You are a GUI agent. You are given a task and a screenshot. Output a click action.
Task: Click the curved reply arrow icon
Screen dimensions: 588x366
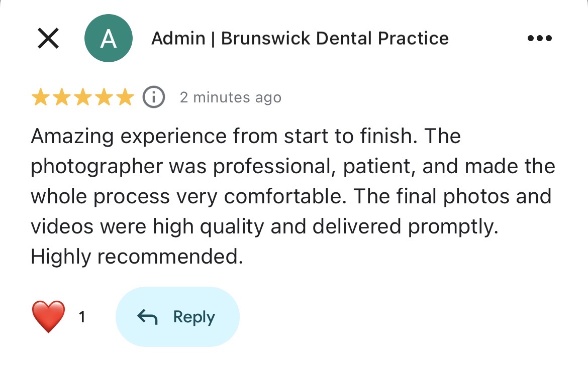pos(148,317)
